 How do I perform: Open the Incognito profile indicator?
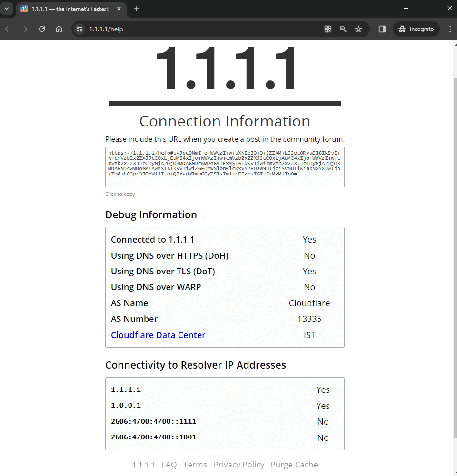417,29
